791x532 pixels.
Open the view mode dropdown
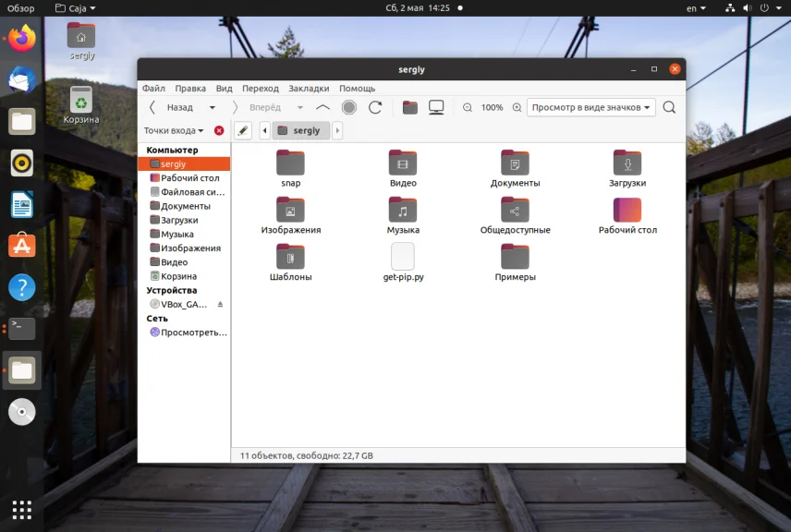coord(590,107)
